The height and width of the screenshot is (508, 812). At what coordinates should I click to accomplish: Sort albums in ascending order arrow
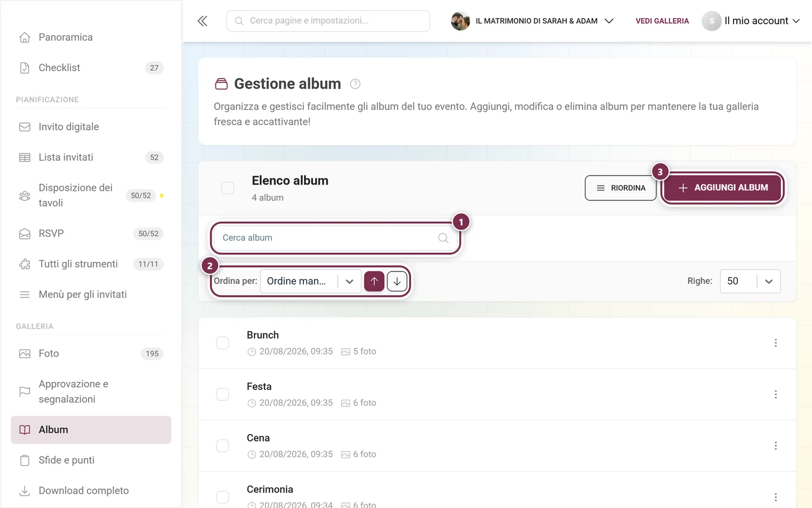pos(374,281)
